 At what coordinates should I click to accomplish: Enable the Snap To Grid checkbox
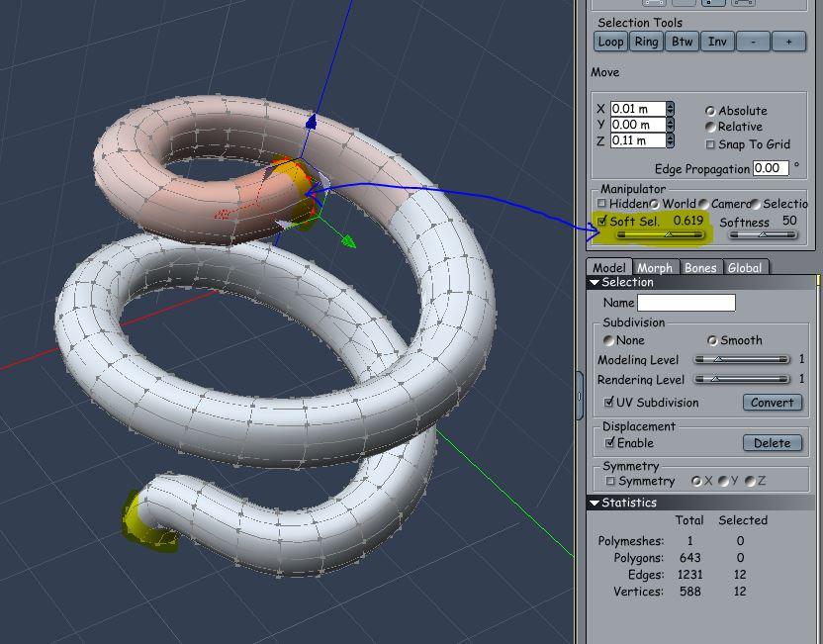point(710,144)
